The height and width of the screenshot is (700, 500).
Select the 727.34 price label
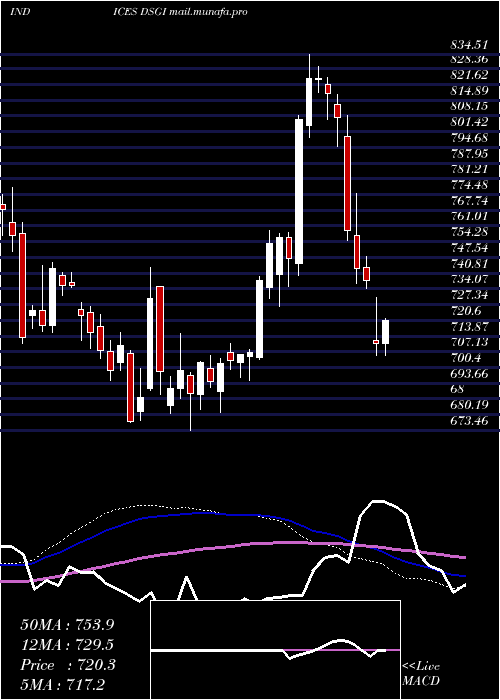[469, 296]
